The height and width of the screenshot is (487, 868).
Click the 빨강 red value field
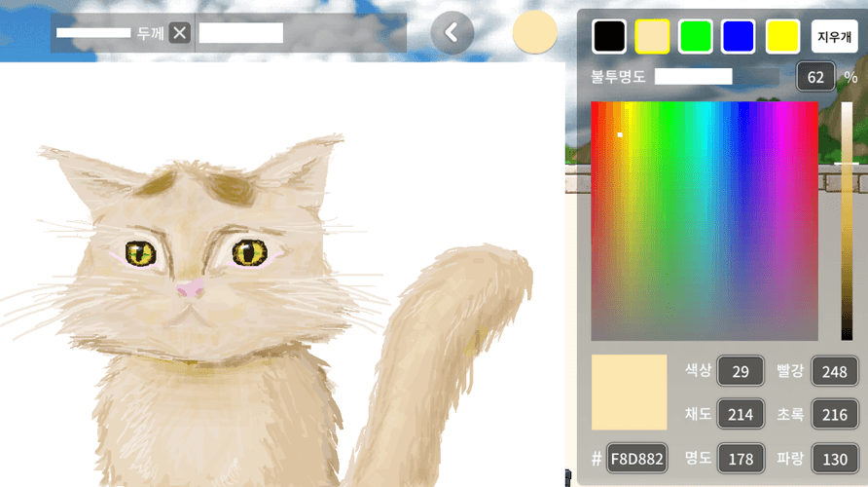click(x=834, y=371)
